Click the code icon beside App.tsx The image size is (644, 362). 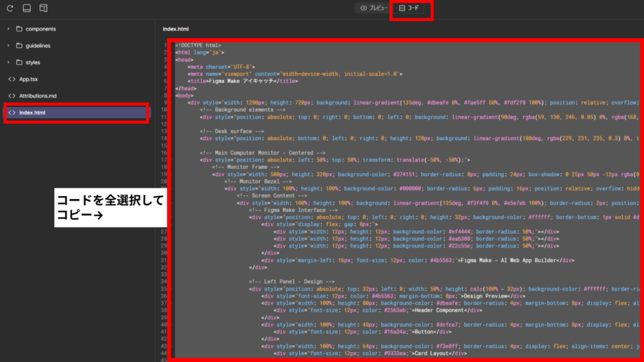pyautogui.click(x=11, y=79)
